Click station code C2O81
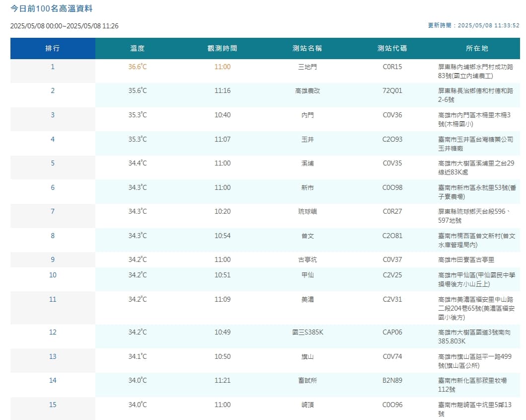Screen dimensions: 526x420 pos(392,236)
